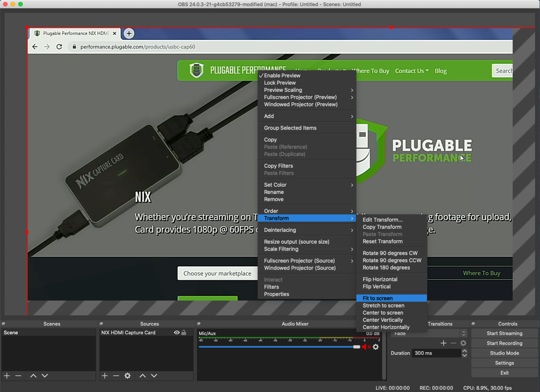
Task: Open Mic/Aux advanced settings gear icon
Action: coord(376,347)
